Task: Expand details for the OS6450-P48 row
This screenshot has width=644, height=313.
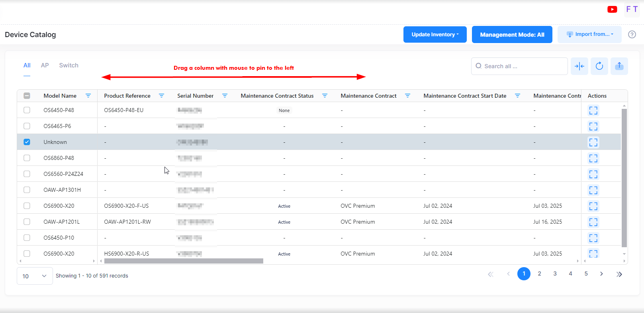Action: tap(593, 110)
